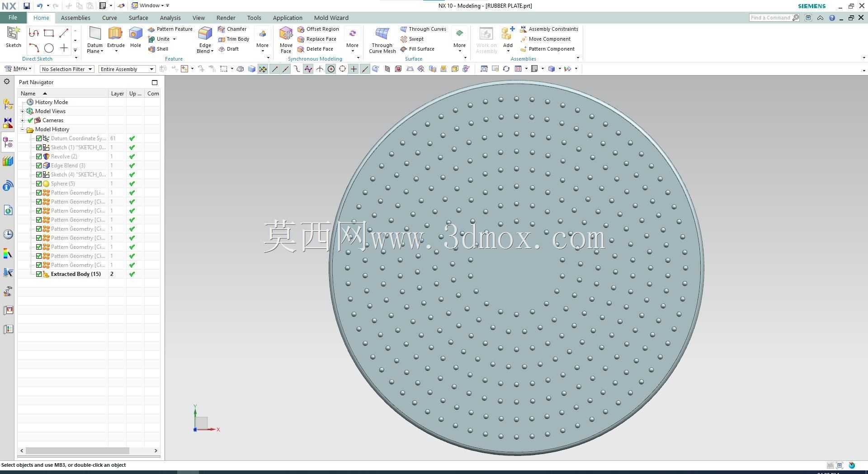This screenshot has height=474, width=868.
Task: Sort by the Name column header
Action: coord(63,94)
